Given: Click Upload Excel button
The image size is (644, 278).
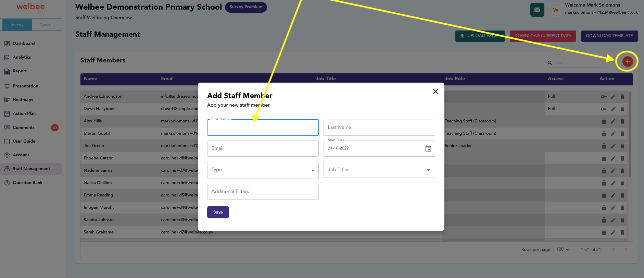Looking at the screenshot, I should coord(480,36).
